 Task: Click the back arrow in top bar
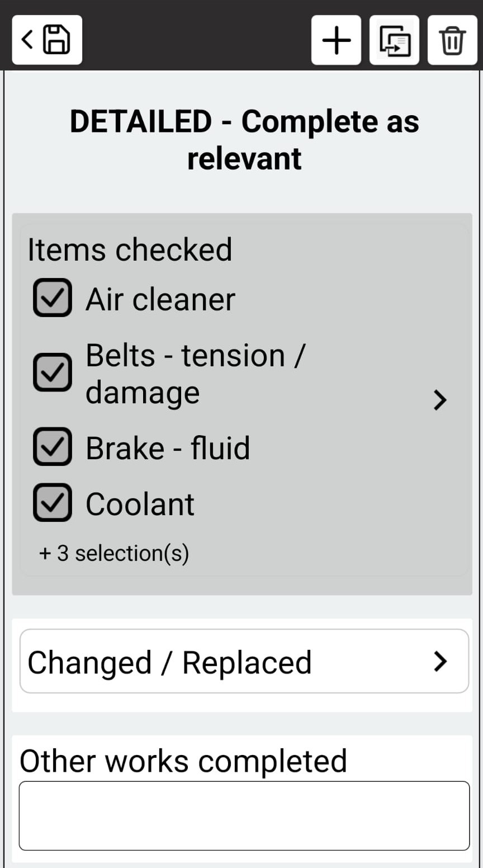(x=27, y=40)
